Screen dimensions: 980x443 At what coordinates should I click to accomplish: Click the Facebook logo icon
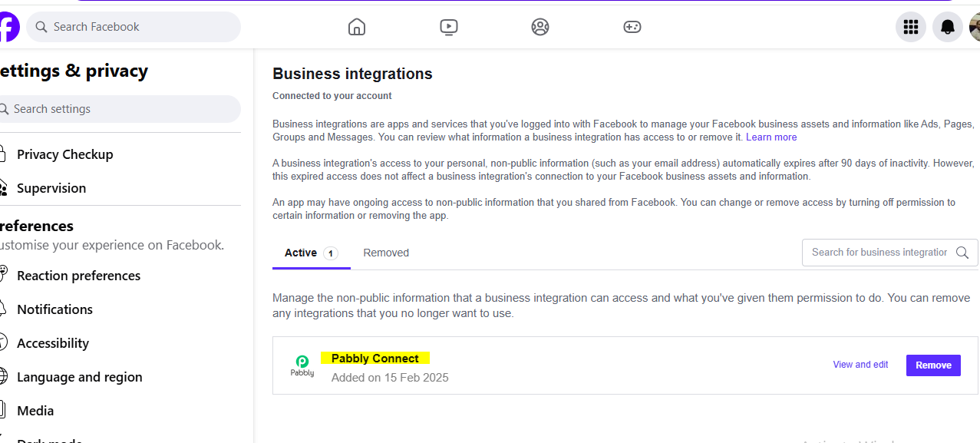8,27
